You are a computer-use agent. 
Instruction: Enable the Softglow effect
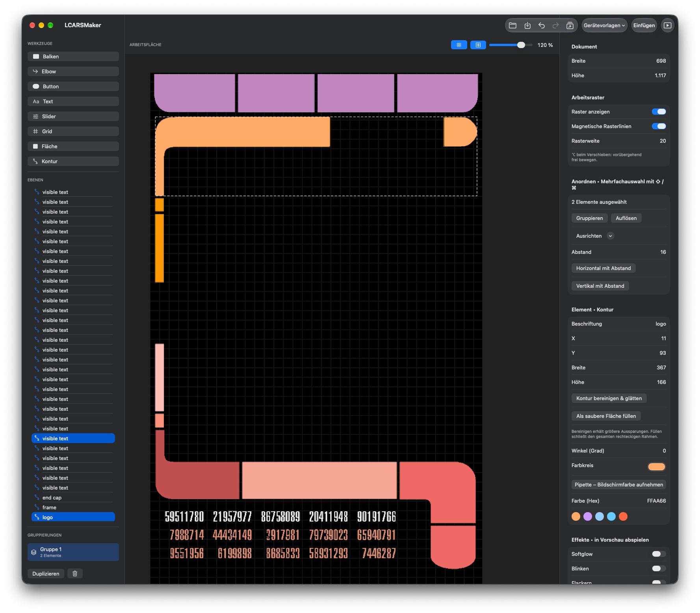click(659, 554)
